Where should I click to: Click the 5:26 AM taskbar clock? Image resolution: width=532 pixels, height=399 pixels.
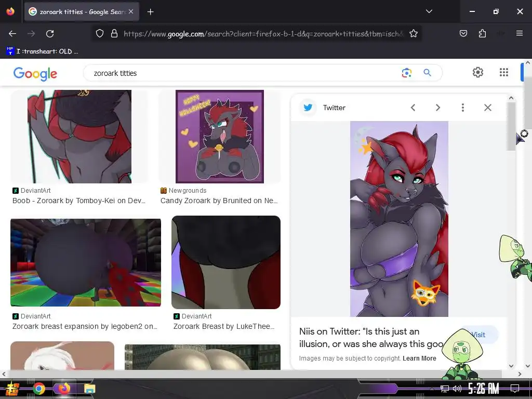point(484,389)
